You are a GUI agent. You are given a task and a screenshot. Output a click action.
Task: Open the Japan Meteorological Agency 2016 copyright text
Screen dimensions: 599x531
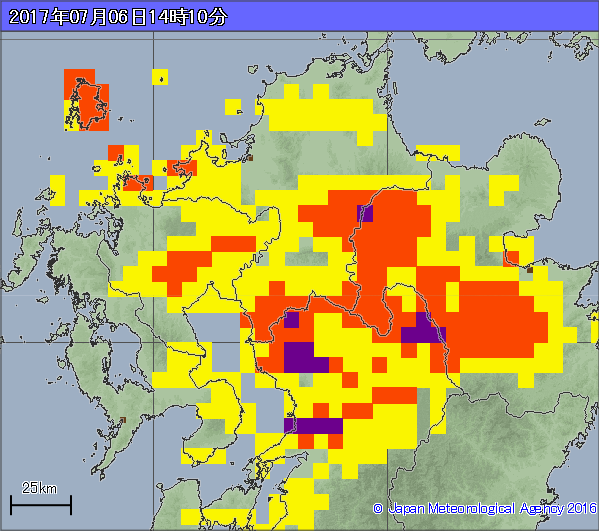(x=485, y=508)
